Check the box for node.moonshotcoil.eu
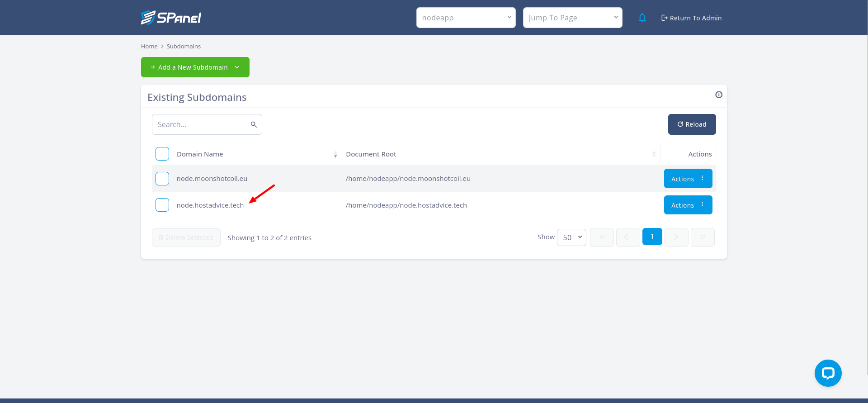The image size is (868, 403). 162,179
